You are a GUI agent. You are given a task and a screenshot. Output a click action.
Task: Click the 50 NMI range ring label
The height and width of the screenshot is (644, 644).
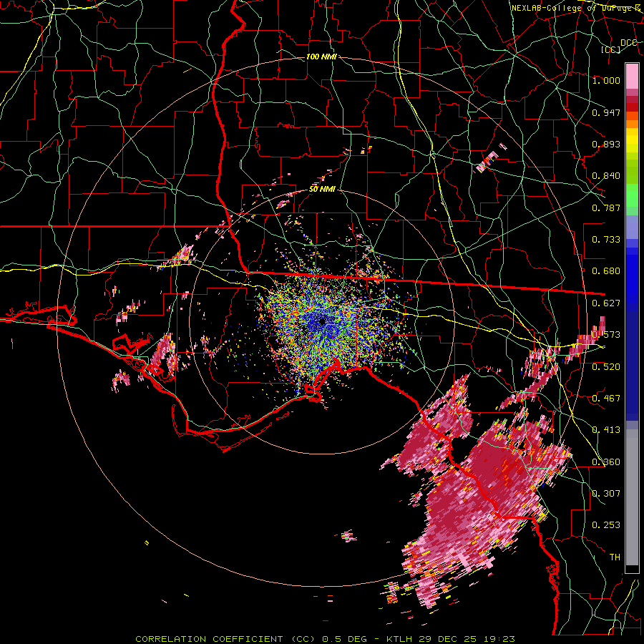click(x=322, y=190)
